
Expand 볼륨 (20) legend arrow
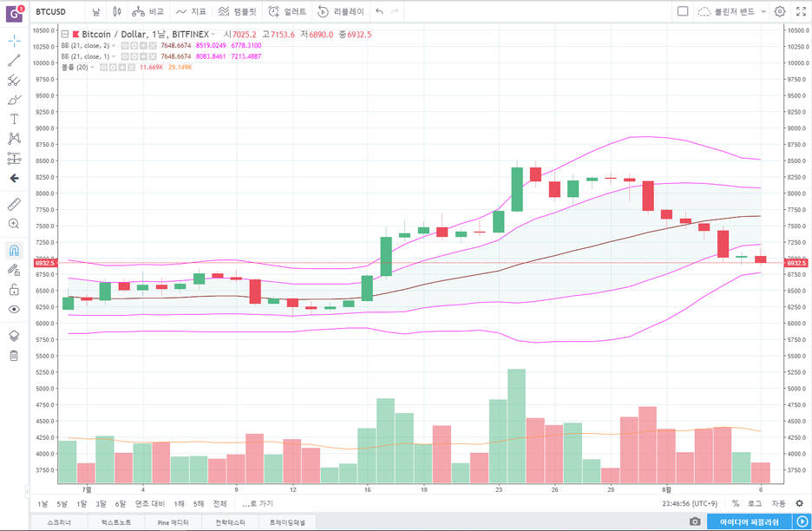[x=93, y=68]
